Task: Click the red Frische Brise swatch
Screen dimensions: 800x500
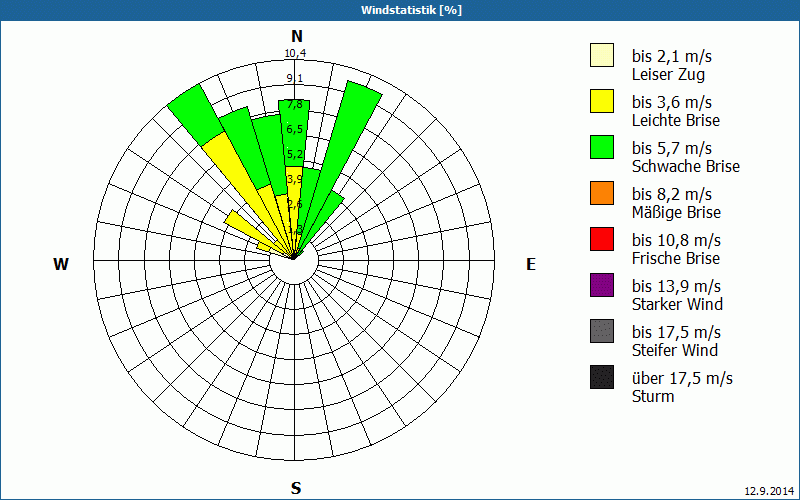Action: (602, 239)
